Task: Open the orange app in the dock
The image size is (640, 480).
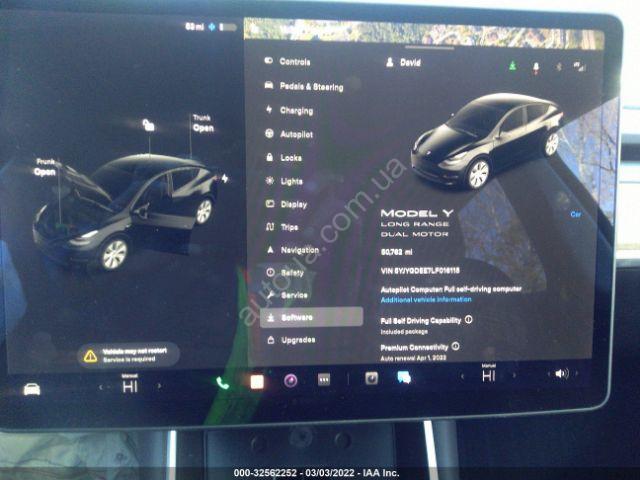Action: coord(257,382)
